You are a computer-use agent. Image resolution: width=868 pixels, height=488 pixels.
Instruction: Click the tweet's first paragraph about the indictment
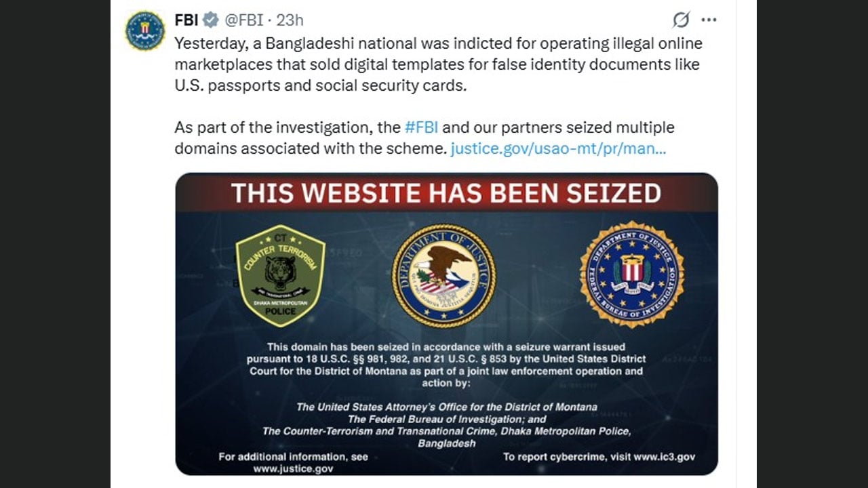pos(437,65)
